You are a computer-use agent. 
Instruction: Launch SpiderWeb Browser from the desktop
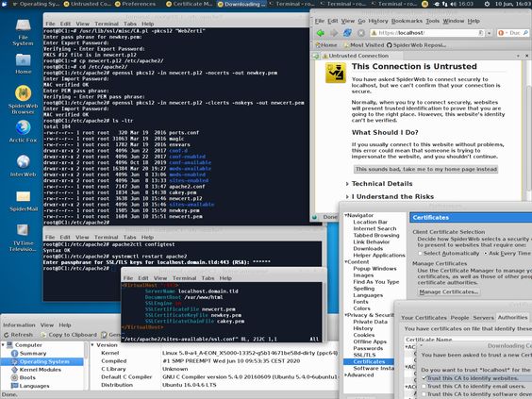(23, 93)
